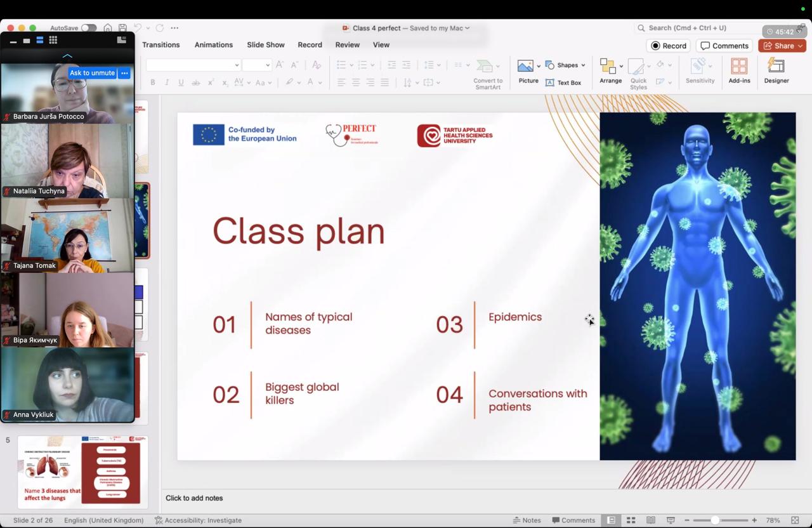Open the Slide Show tab
Screen dimensions: 812x528
pyautogui.click(x=265, y=45)
